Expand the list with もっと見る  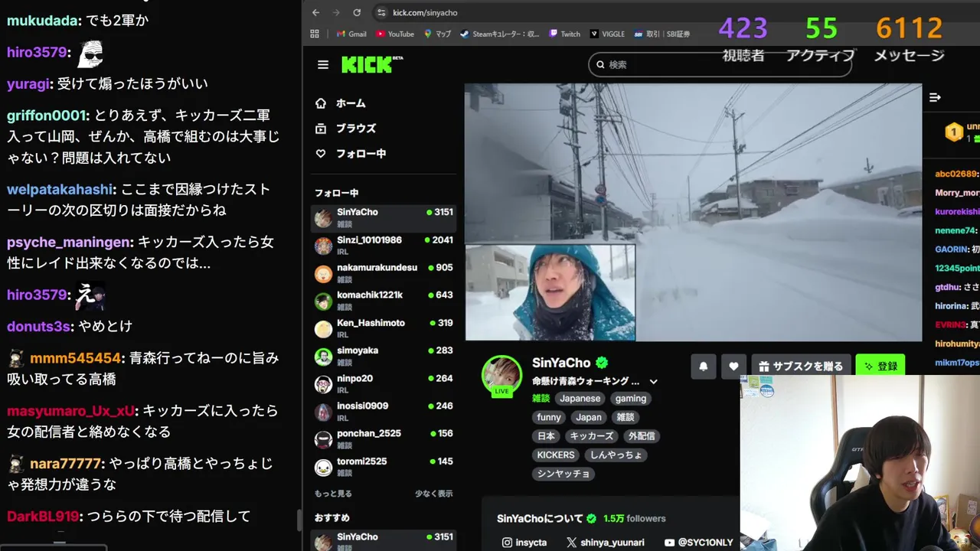[333, 494]
